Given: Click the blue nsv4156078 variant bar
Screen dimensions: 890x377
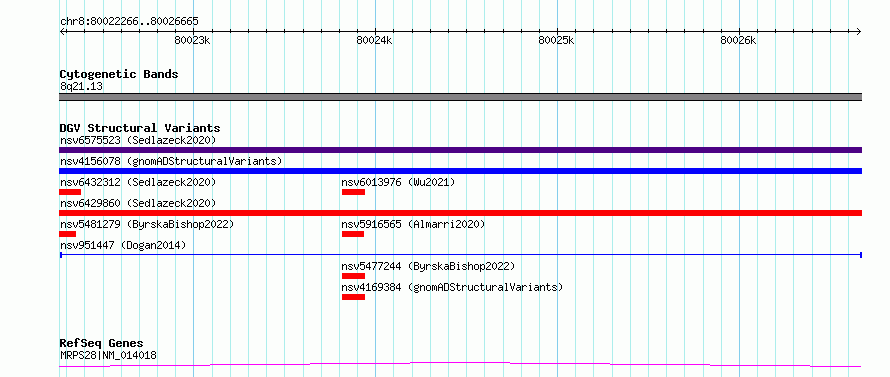Looking at the screenshot, I should click(460, 171).
